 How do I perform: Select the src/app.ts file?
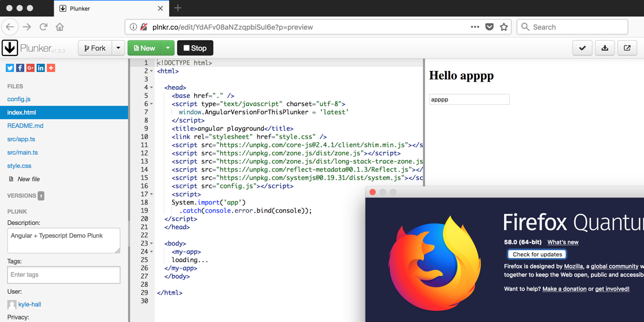pyautogui.click(x=21, y=139)
